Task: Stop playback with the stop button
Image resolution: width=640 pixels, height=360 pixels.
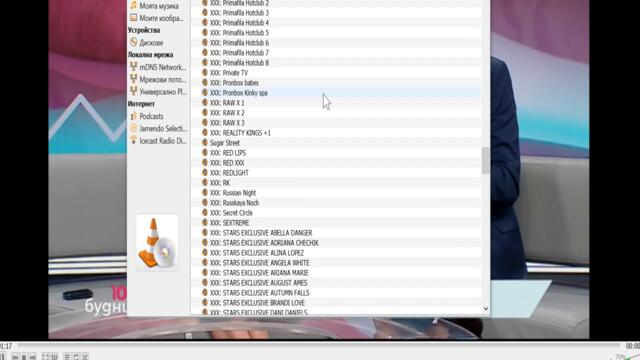Action: 24,357
